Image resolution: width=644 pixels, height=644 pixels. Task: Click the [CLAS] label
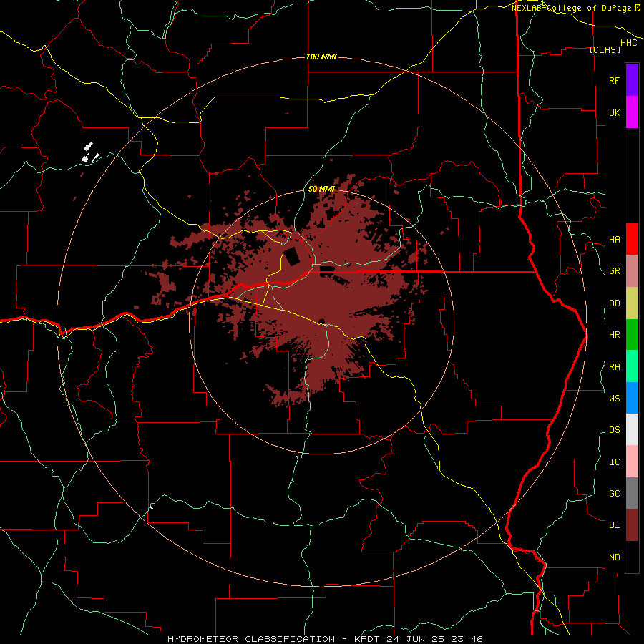(605, 49)
